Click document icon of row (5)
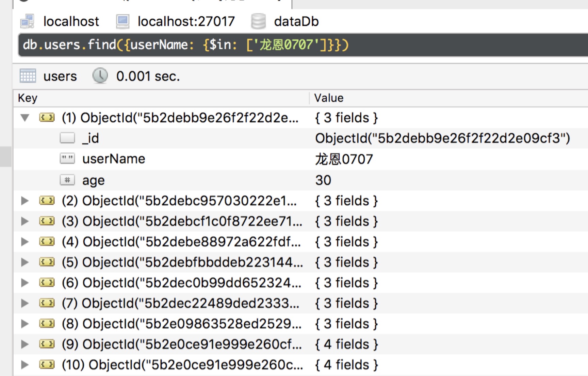This screenshot has width=588, height=376. point(47,262)
